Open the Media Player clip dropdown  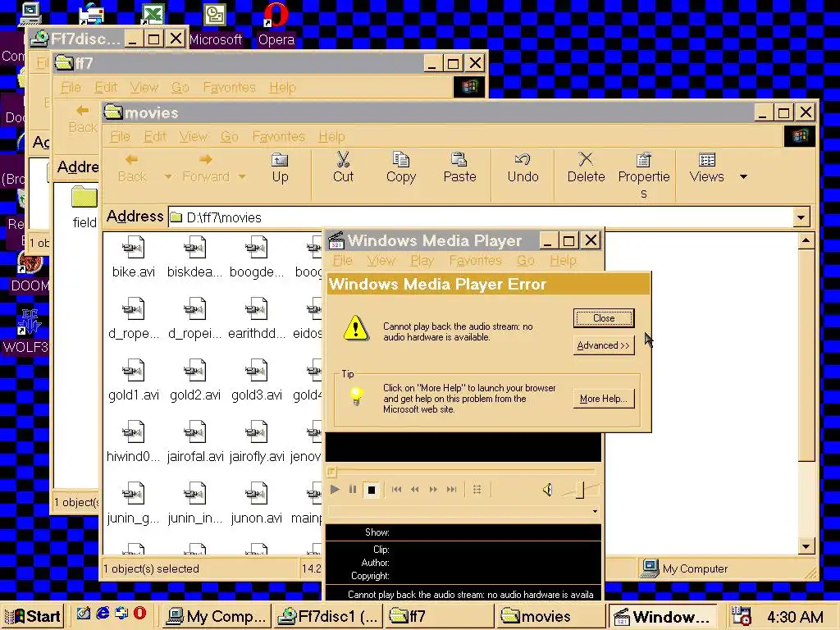point(595,511)
